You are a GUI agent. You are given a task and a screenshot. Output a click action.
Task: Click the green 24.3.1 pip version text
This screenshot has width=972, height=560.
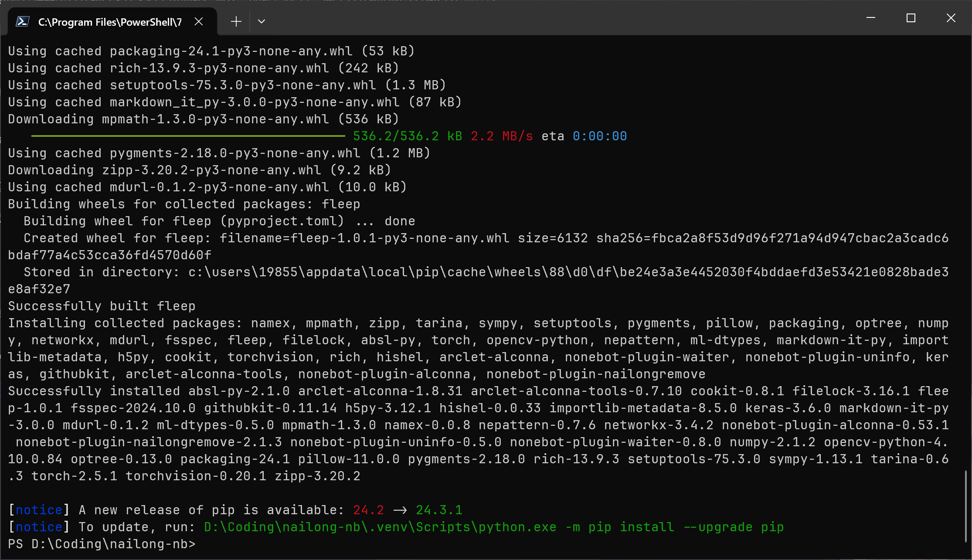point(439,510)
